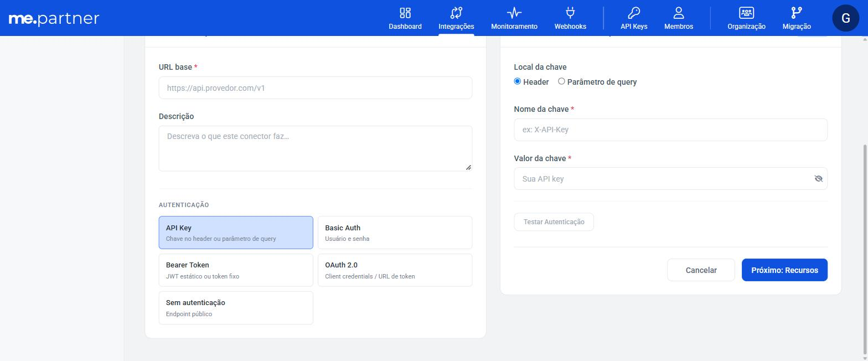Choose Bearer Token authentication card

tap(236, 270)
